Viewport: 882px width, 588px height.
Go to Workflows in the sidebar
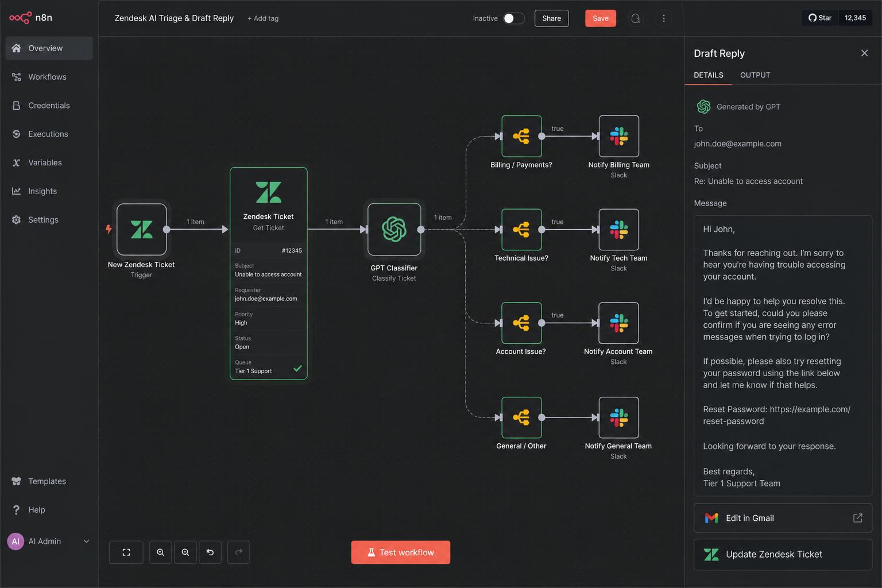49,77
